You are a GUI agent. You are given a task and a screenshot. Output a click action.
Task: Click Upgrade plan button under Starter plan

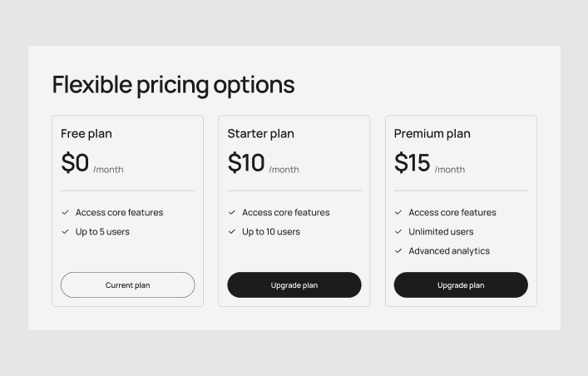pos(294,285)
